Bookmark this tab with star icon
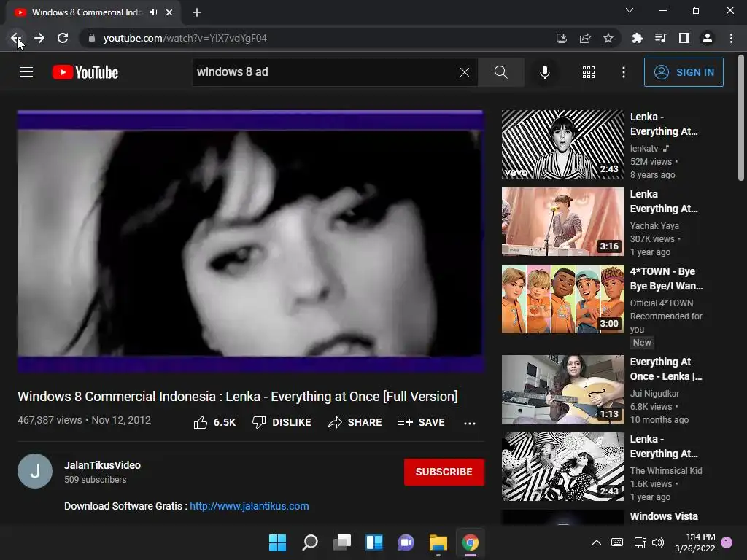The image size is (747, 560). pyautogui.click(x=608, y=38)
